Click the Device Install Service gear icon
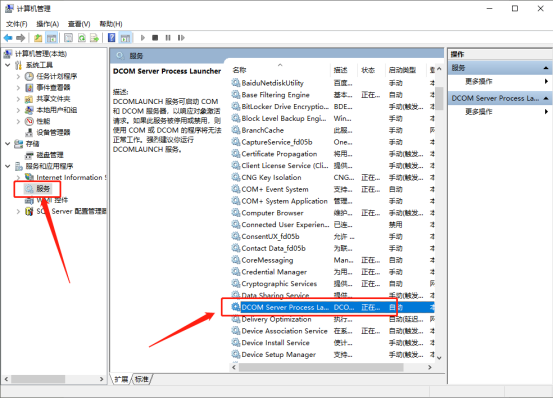Image resolution: width=553 pixels, height=398 pixels. pyautogui.click(x=235, y=343)
